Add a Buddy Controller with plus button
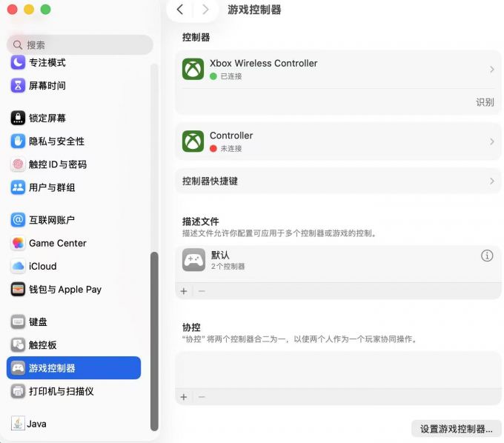Viewport: 504px width, 443px height. [x=184, y=397]
